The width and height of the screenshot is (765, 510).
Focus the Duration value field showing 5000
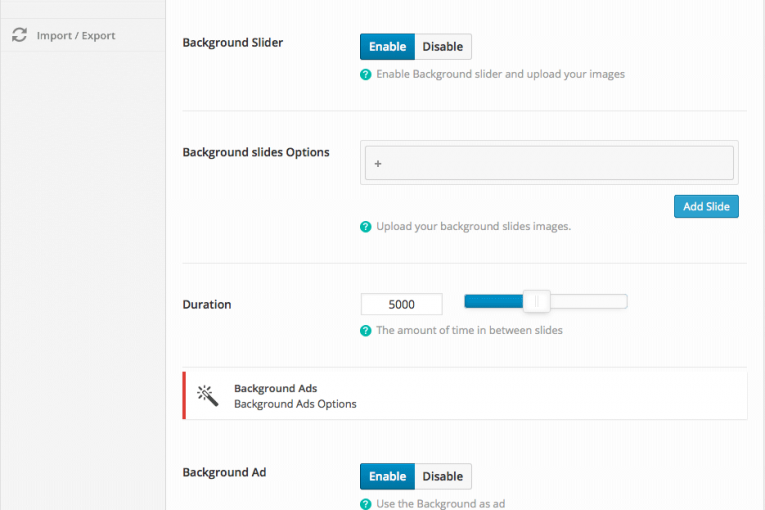[x=402, y=304]
